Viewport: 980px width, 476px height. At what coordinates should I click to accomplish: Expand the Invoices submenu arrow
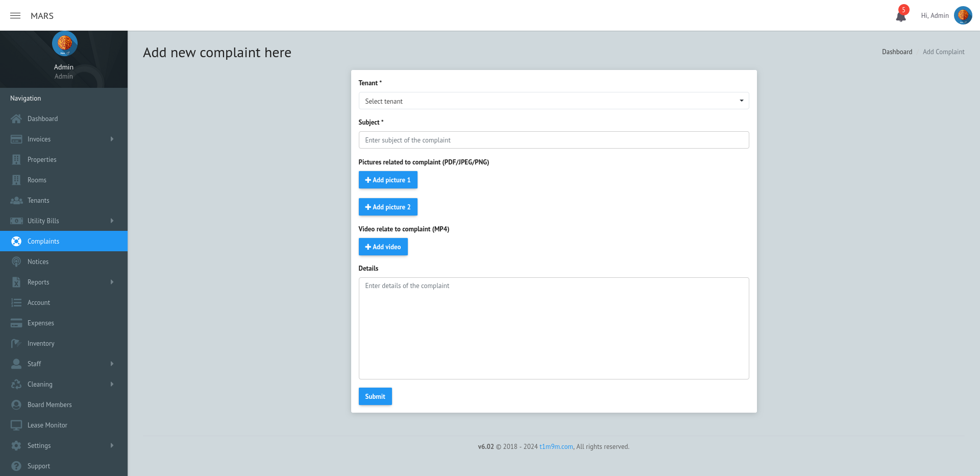click(112, 139)
